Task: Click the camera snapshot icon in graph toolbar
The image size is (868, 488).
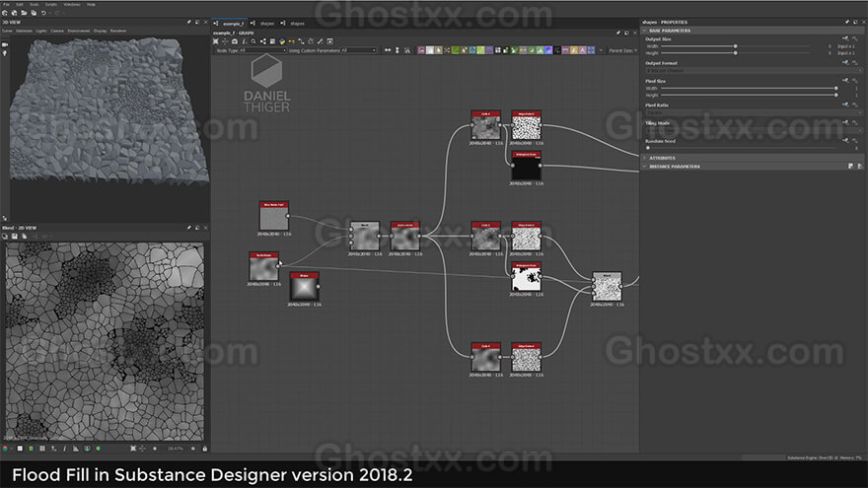Action: (235, 41)
